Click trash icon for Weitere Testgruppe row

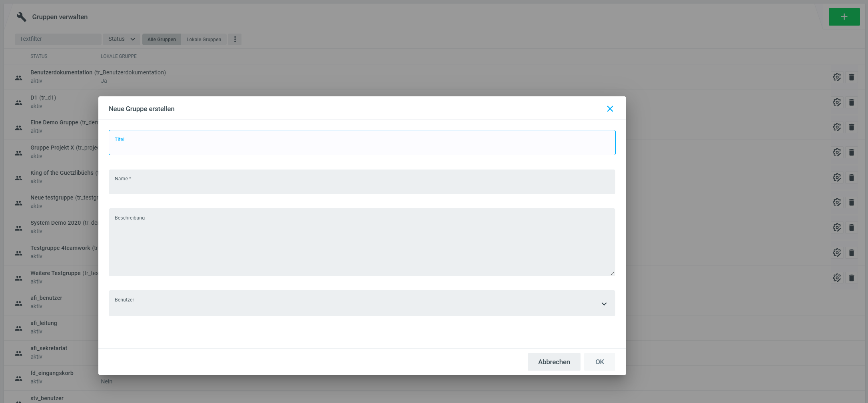click(851, 278)
